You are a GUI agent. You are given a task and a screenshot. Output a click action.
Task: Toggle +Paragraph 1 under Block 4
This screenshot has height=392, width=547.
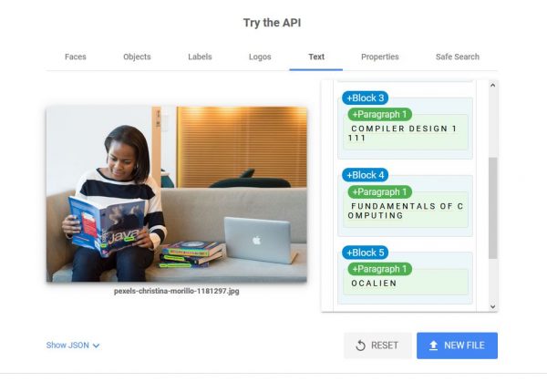379,191
